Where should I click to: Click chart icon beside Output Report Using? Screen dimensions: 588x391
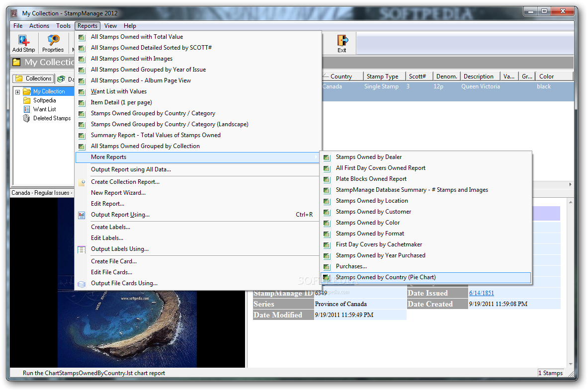[82, 215]
